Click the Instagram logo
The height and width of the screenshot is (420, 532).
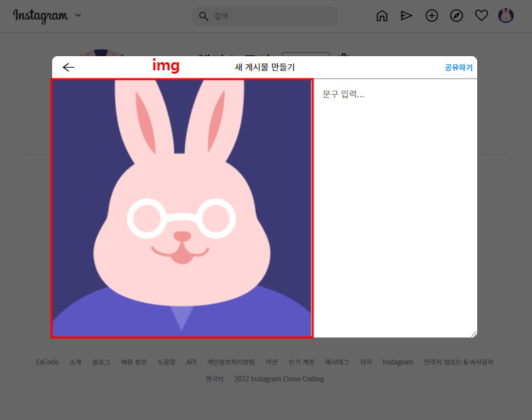(41, 16)
